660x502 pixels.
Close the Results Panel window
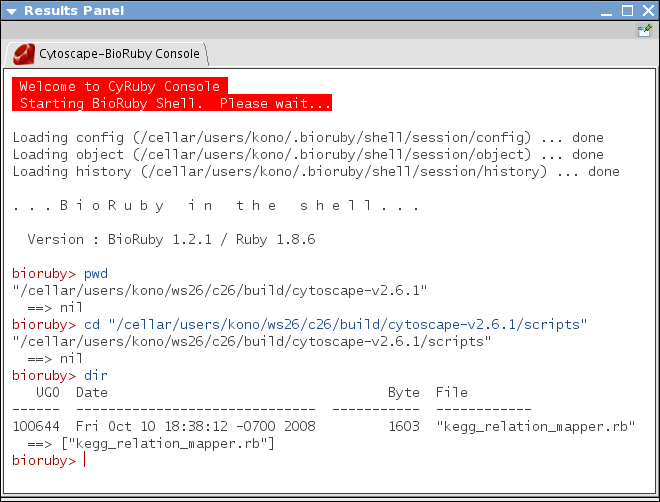pos(647,11)
